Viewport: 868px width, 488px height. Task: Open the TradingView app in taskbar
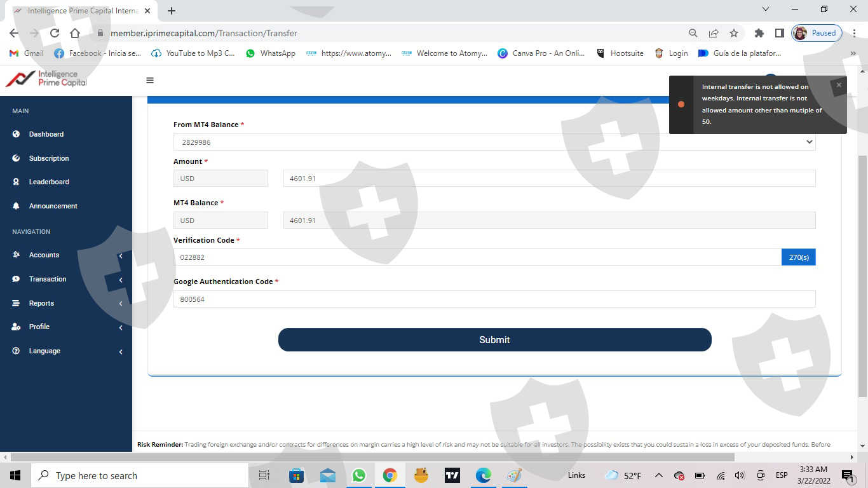(452, 475)
